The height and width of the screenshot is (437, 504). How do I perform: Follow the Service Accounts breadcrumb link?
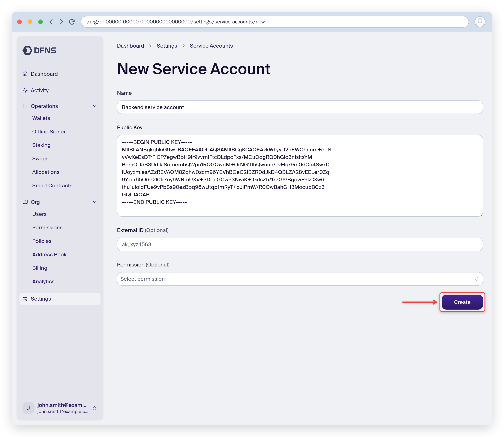click(x=211, y=46)
